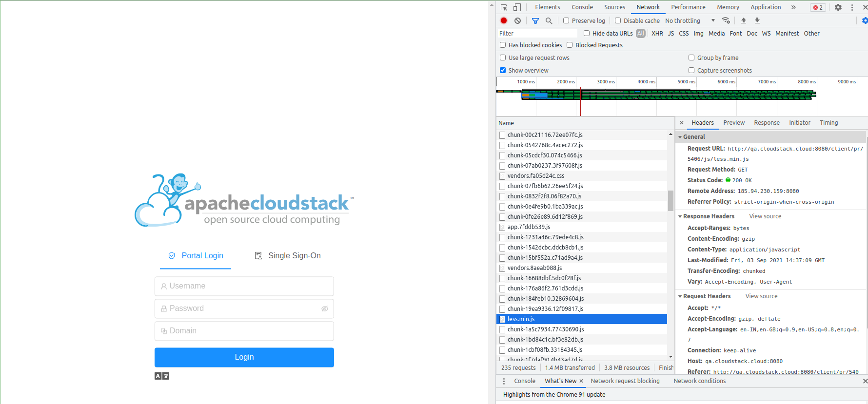Screen dimensions: 868x404
Task: Select vendors.fa05d24c.css request row
Action: 582,176
